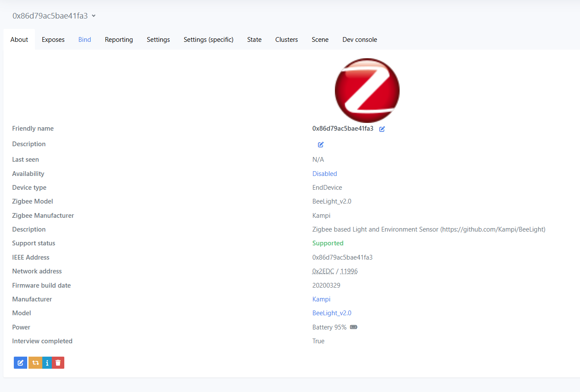Click the battery icon beside 95%
This screenshot has height=392, width=580.
click(x=353, y=327)
